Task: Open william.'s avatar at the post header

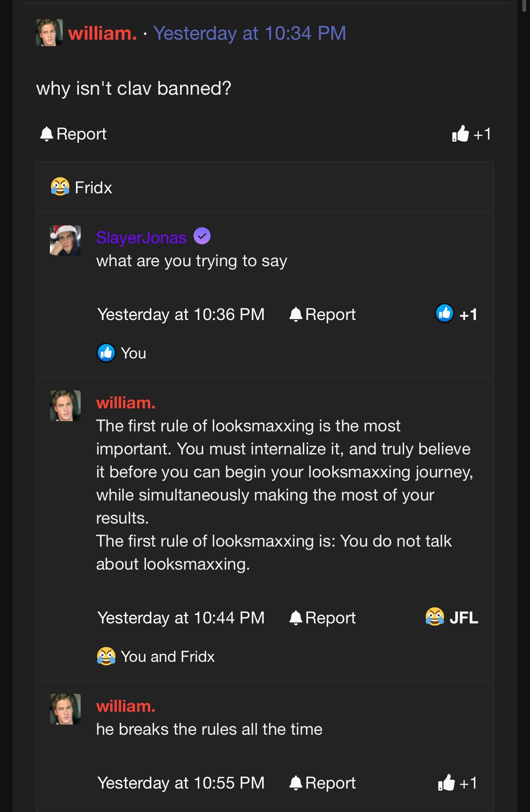Action: point(49,33)
